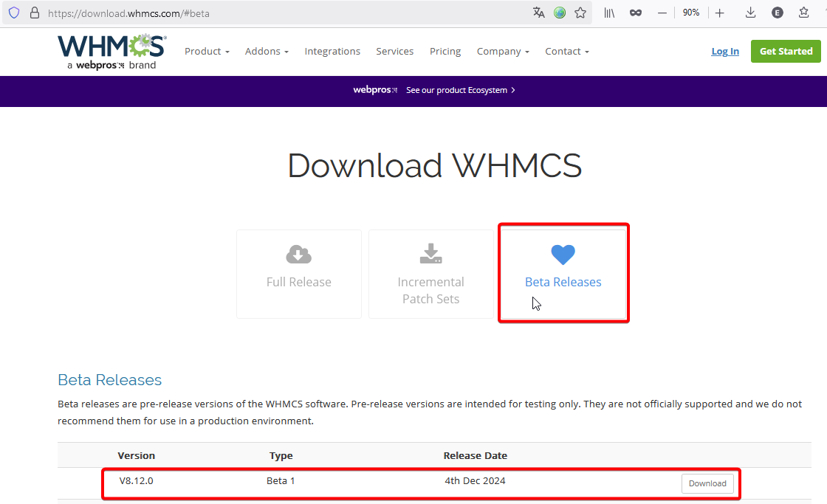Select the Beta Releases tab
Image resolution: width=827 pixels, height=504 pixels.
(563, 275)
